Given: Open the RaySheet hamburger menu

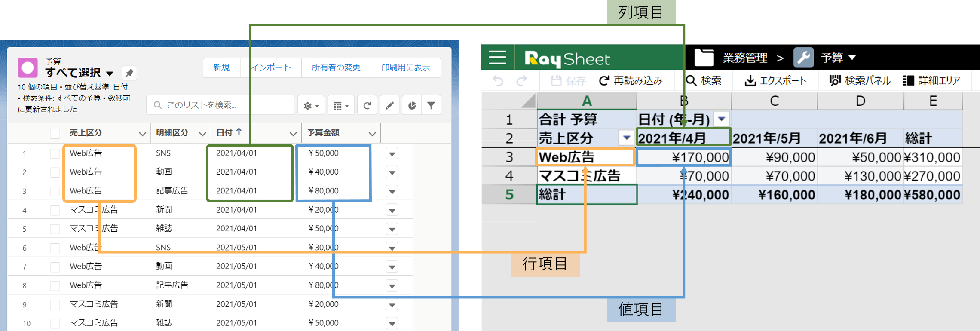Looking at the screenshot, I should [497, 57].
